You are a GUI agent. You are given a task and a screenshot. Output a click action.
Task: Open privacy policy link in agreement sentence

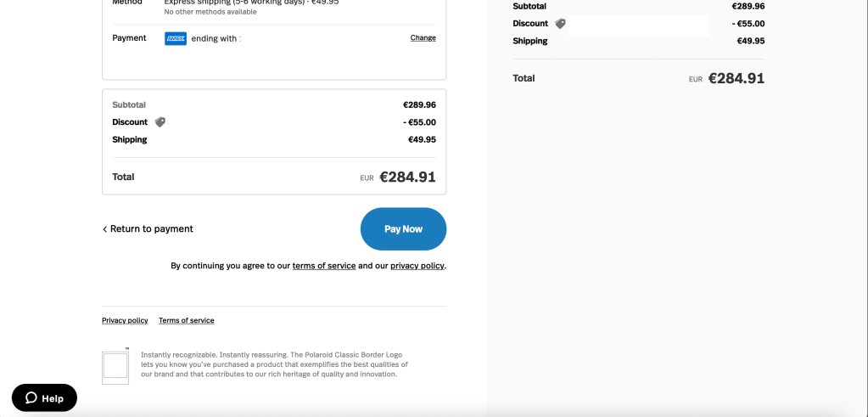click(x=417, y=266)
